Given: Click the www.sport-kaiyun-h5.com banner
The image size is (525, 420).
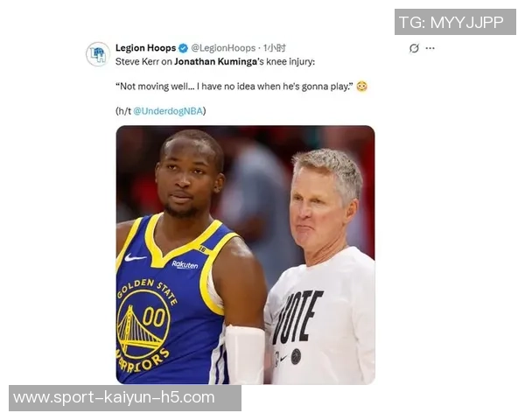Looking at the screenshot, I should tap(125, 398).
